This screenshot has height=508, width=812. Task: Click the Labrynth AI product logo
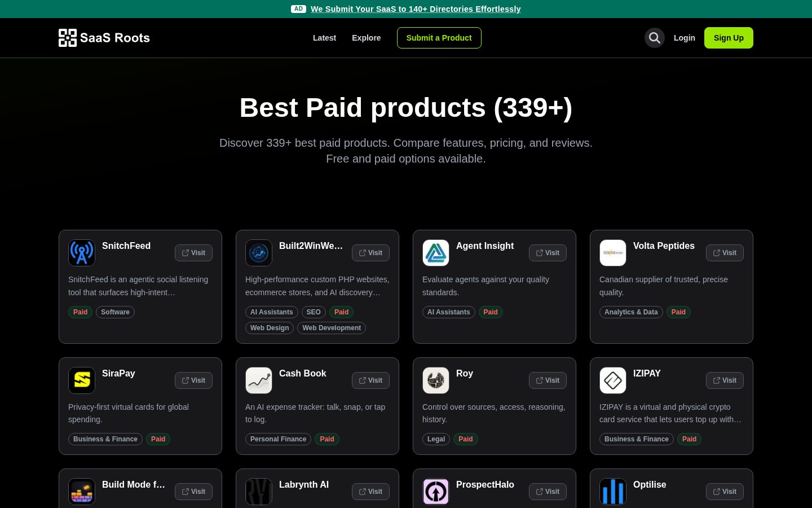259,492
